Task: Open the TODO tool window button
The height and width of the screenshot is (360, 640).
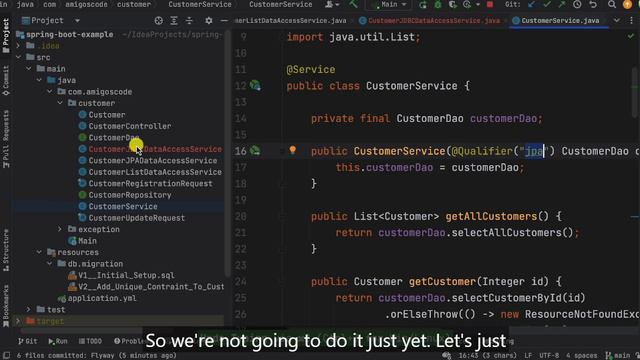Action: [90, 341]
